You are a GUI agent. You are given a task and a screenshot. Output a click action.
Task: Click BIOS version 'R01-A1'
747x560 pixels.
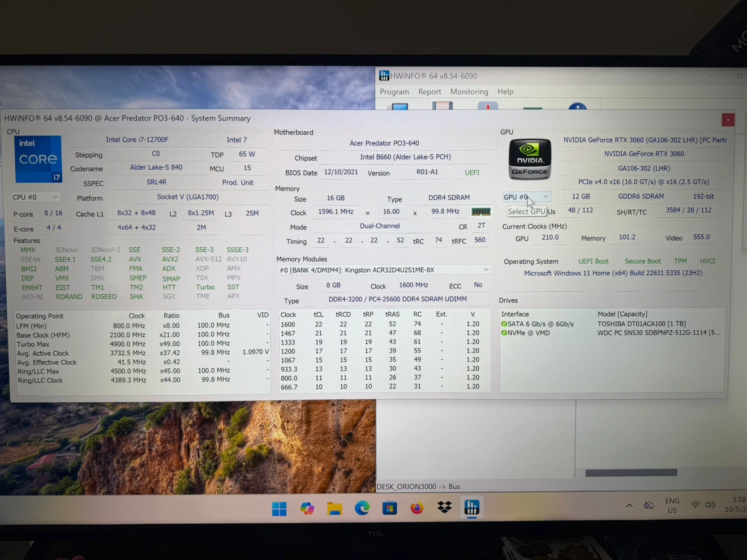pos(427,172)
